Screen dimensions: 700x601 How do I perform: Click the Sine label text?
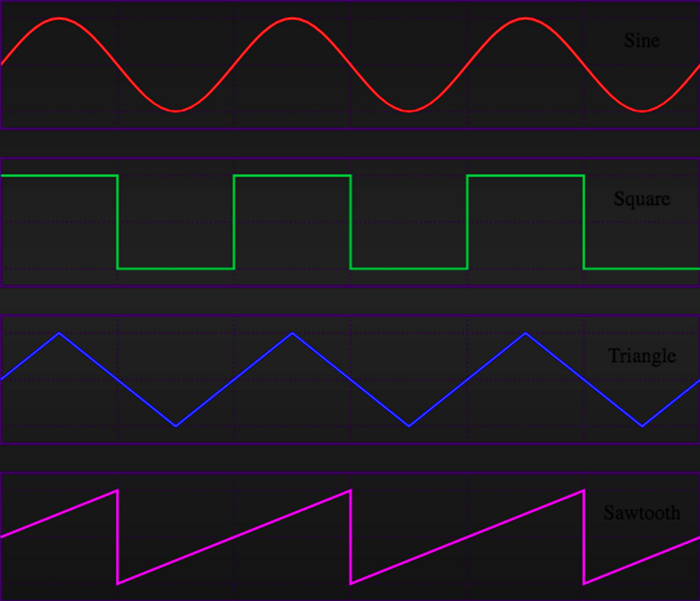coord(642,40)
